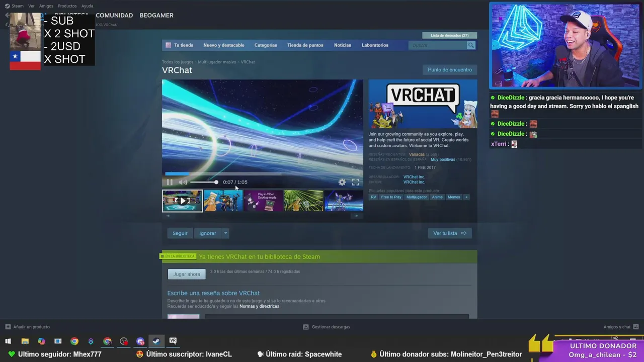
Task: Expand the Ignorar dropdown arrow
Action: pos(225,233)
